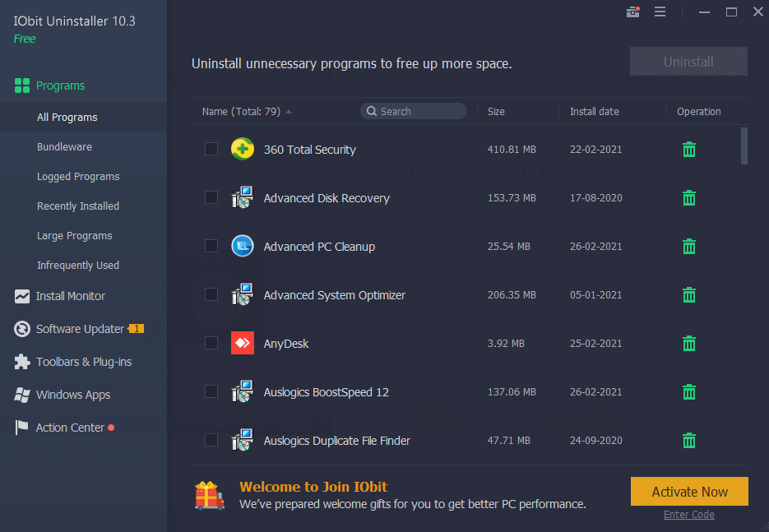Delete 360 Total Security with its trash icon
Image resolution: width=769 pixels, height=532 pixels.
click(x=688, y=149)
